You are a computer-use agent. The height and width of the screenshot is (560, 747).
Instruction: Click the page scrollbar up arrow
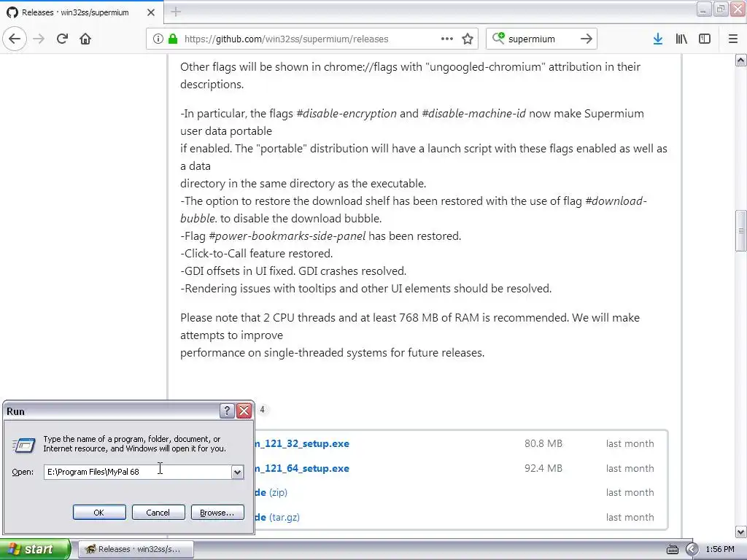pyautogui.click(x=741, y=60)
